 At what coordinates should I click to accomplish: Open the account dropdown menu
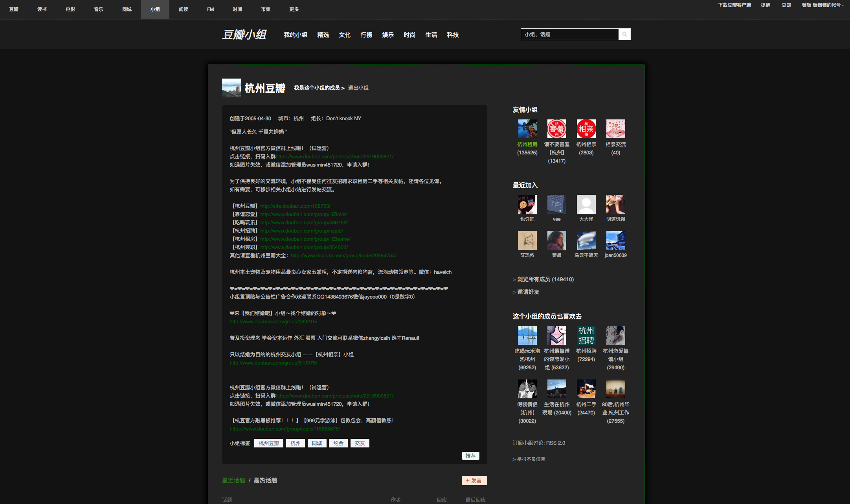pyautogui.click(x=823, y=5)
